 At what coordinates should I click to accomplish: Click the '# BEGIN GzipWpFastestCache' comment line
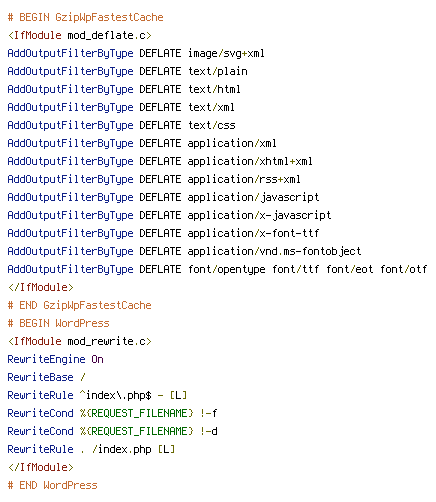86,17
